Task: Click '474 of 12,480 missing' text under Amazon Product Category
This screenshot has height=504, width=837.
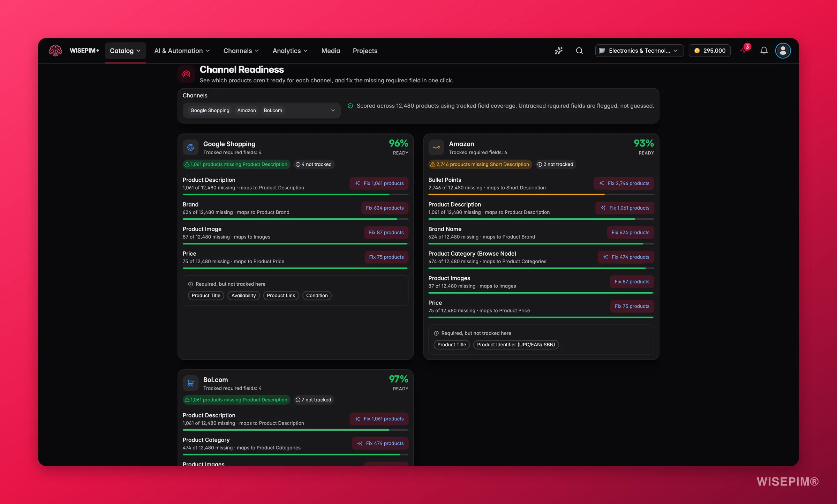Action: click(x=453, y=262)
